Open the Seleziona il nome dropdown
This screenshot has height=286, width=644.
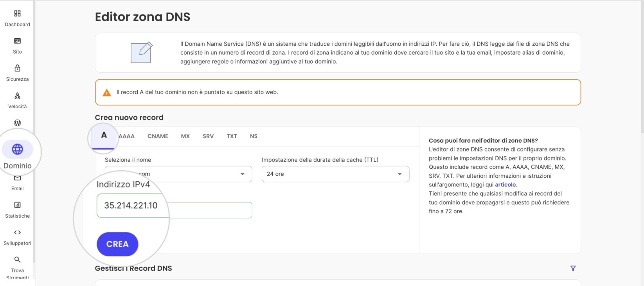coord(178,174)
